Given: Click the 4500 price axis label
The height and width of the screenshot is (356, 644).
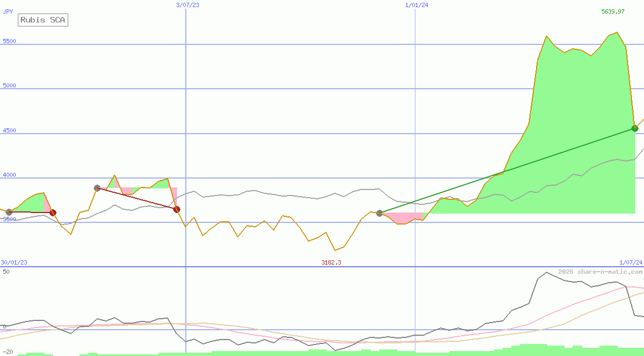Looking at the screenshot, I should [x=9, y=130].
